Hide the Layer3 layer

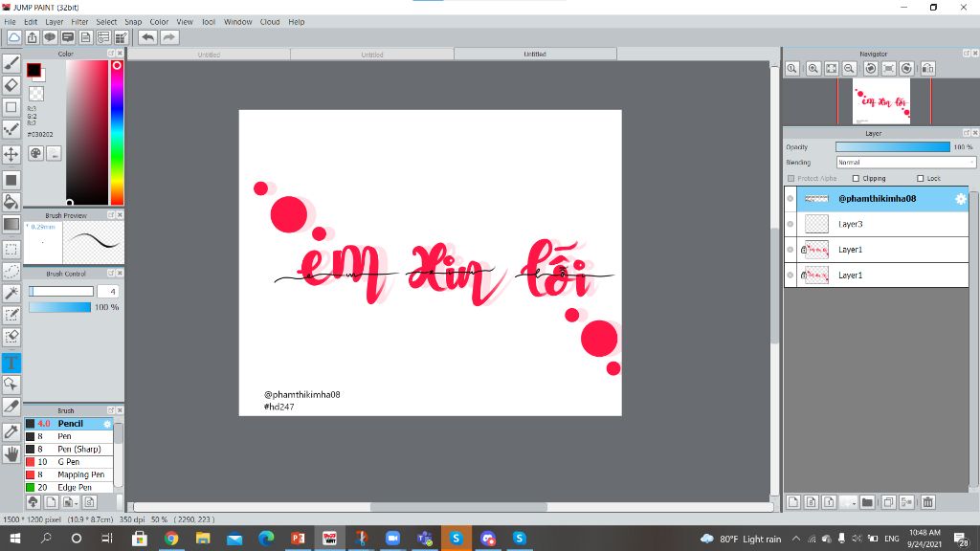[790, 224]
